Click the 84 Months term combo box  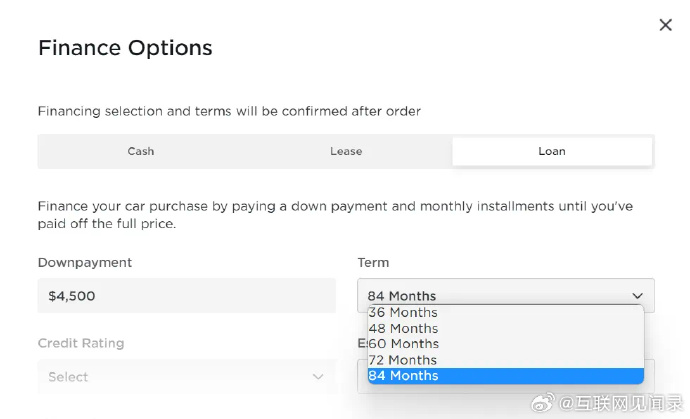(x=506, y=296)
